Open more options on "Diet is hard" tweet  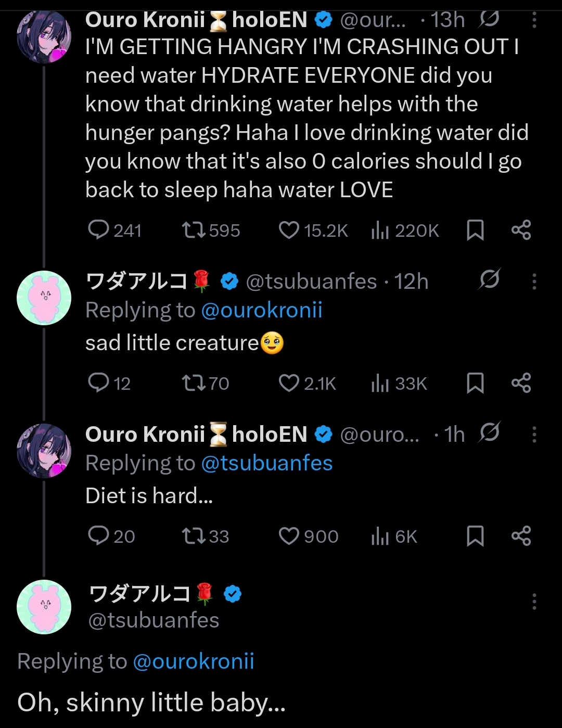[534, 435]
